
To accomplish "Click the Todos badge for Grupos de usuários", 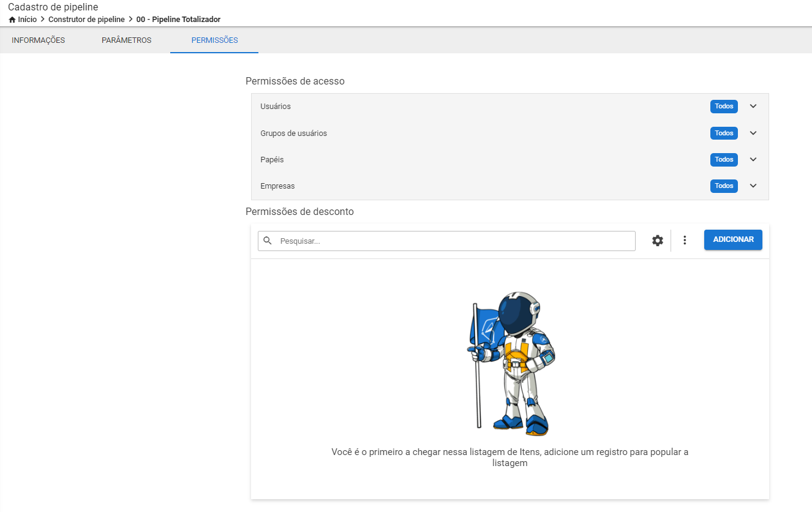I will (x=724, y=133).
